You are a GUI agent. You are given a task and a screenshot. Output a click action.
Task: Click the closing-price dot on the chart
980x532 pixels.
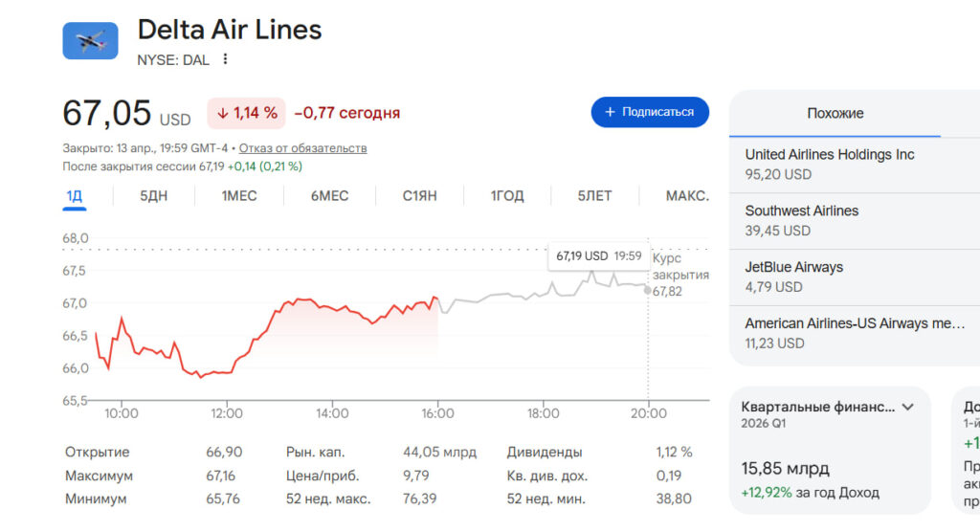[x=648, y=290]
